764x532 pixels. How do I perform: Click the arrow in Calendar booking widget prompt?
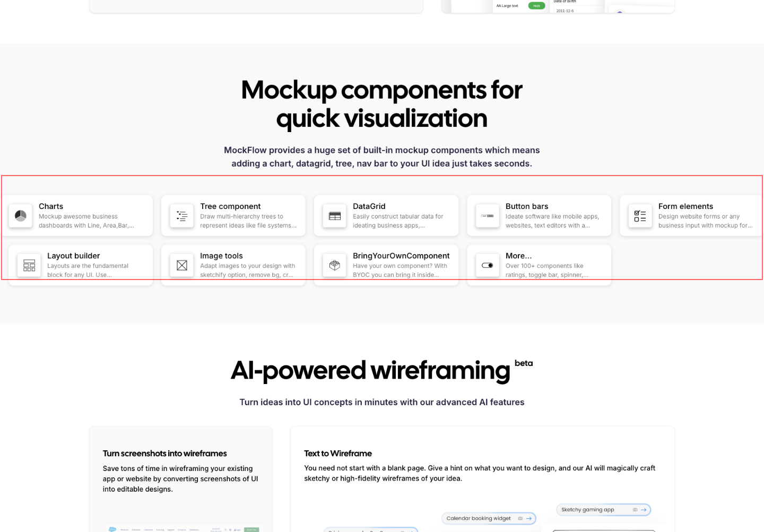529,518
